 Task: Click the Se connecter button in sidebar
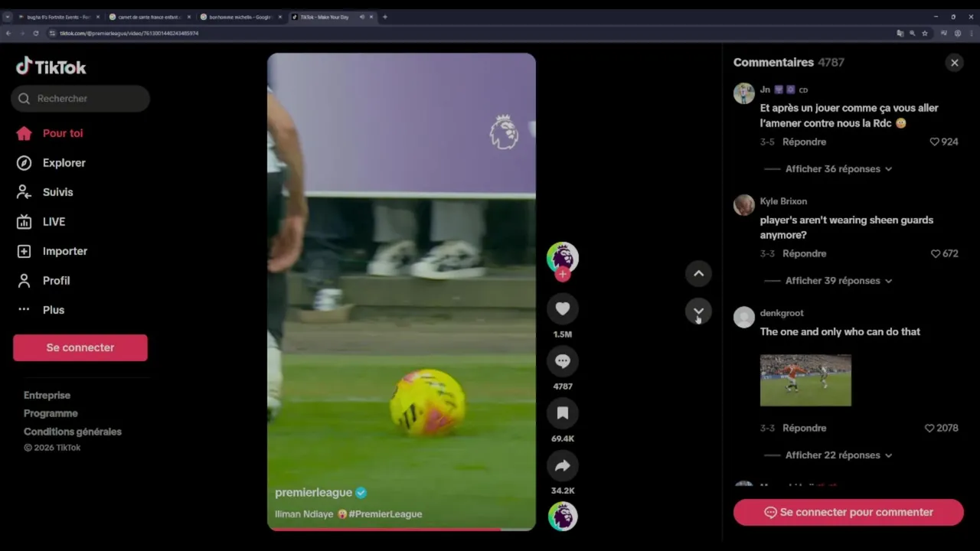[80, 347]
